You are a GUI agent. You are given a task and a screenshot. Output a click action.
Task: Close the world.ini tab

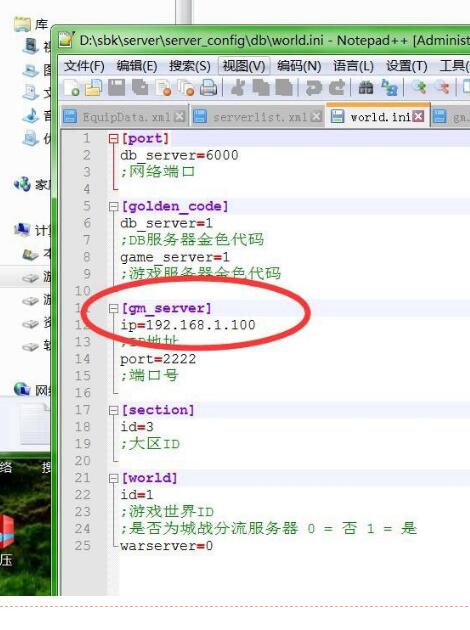[419, 117]
